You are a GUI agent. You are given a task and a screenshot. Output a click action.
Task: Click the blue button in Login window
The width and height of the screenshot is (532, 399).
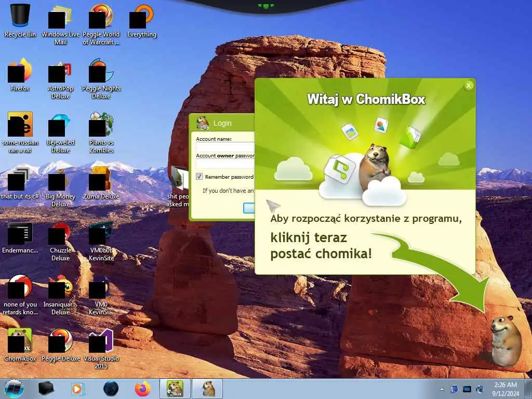(249, 208)
